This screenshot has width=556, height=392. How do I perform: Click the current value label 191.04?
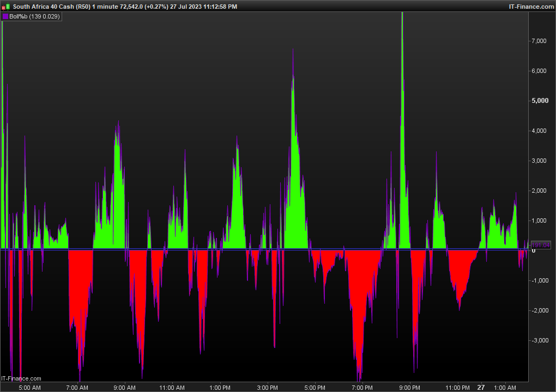coord(540,245)
